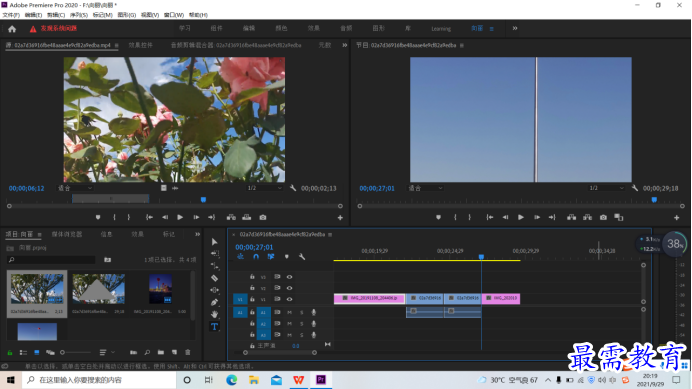Open the 文件(F) menu
The image size is (692, 389).
[11, 15]
